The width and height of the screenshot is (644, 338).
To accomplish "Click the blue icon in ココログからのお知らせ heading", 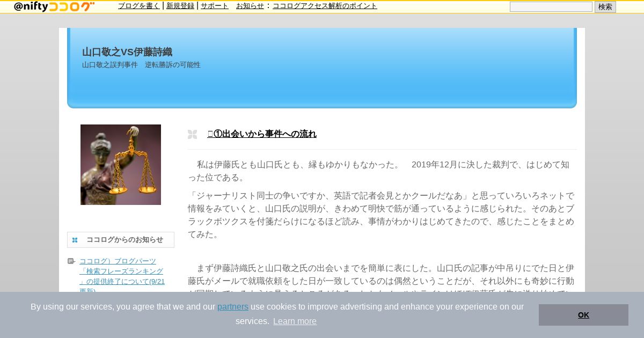I will click(x=75, y=240).
